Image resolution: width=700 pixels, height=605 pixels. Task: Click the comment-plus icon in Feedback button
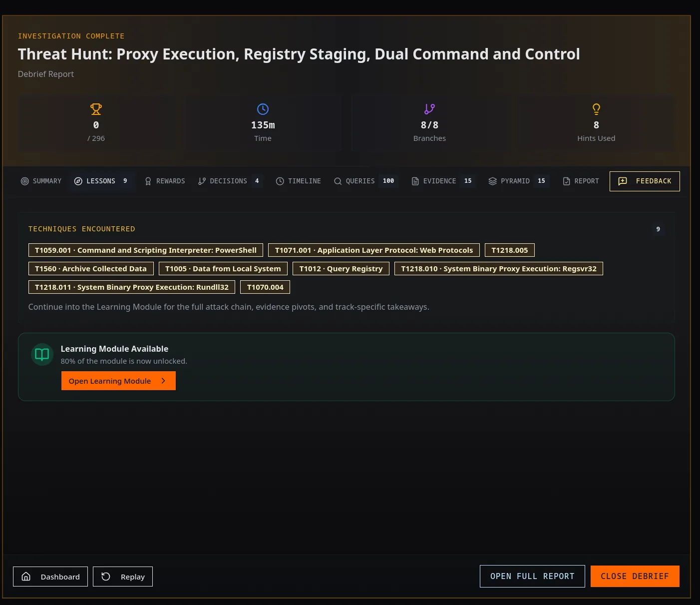(x=623, y=181)
